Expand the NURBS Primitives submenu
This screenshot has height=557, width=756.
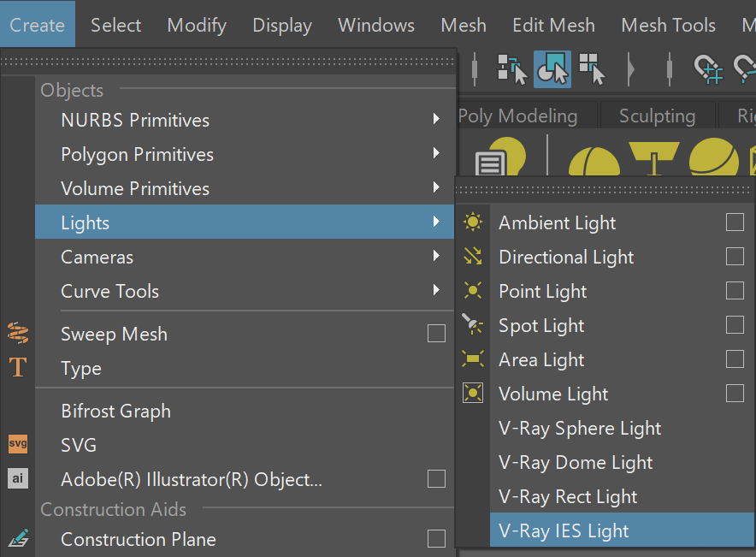click(436, 119)
